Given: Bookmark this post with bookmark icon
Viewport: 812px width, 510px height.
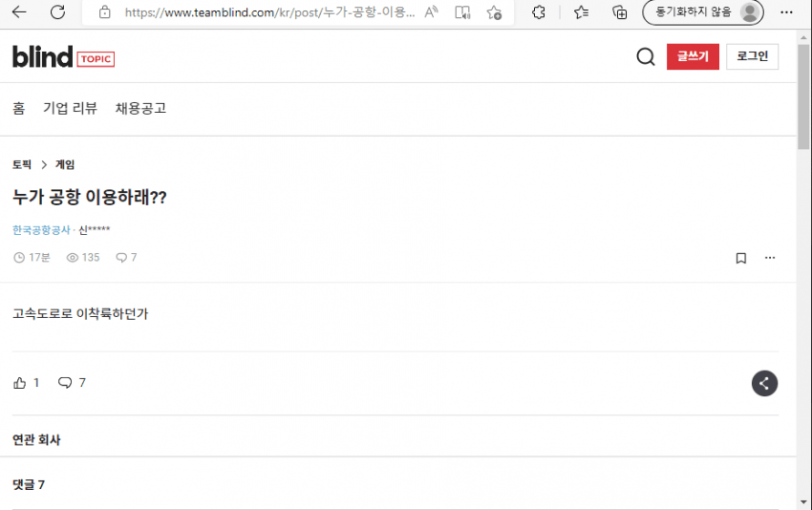Looking at the screenshot, I should (741, 258).
